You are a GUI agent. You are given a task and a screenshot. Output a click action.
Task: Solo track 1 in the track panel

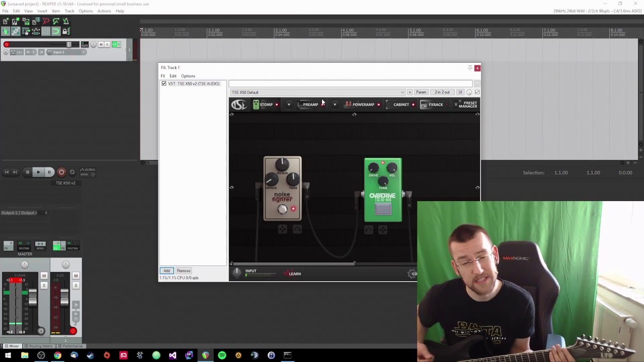[x=107, y=44]
